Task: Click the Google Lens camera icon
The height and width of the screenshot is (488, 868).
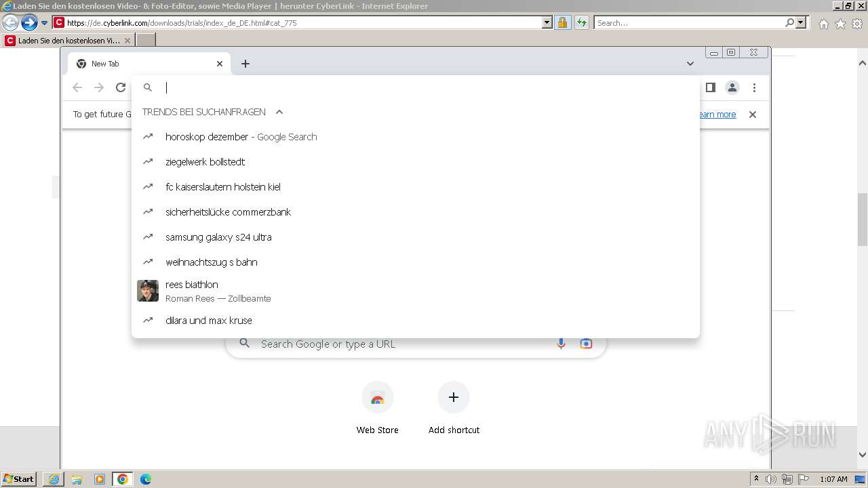Action: (587, 344)
